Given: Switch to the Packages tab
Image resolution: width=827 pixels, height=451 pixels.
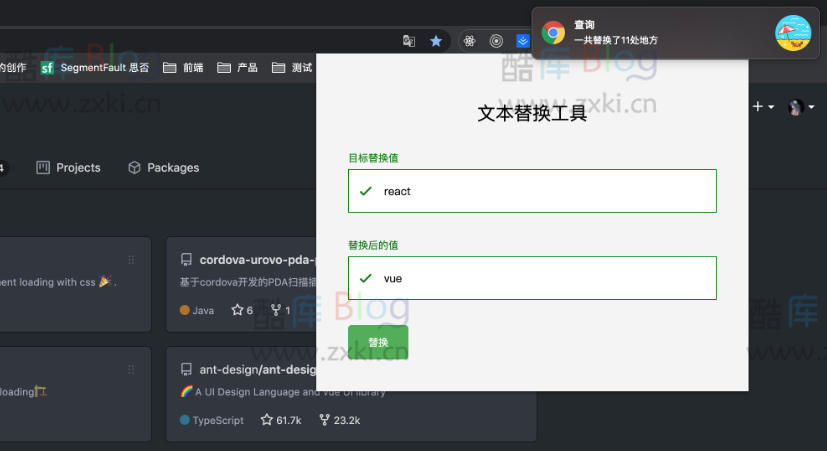Looking at the screenshot, I should pos(164,168).
